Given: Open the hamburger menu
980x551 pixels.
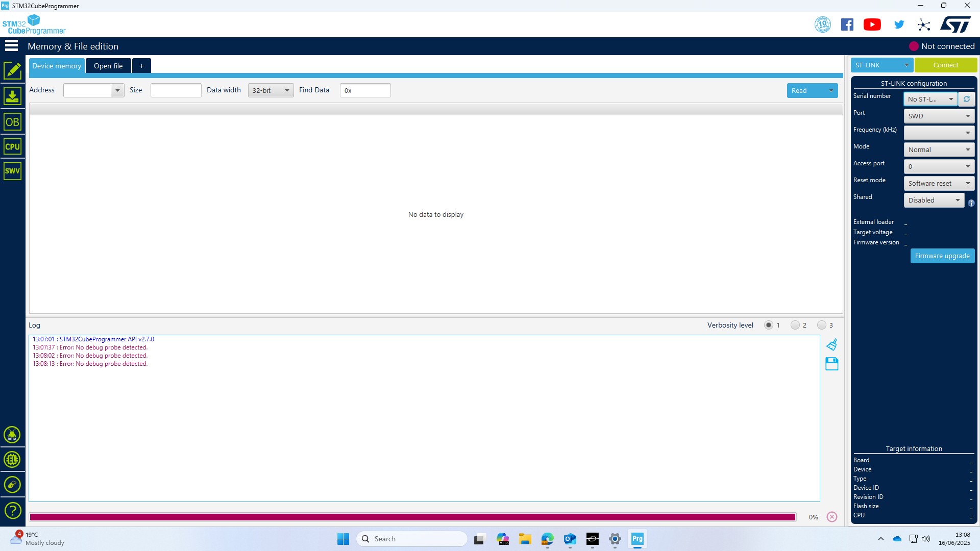Looking at the screenshot, I should click(x=11, y=46).
